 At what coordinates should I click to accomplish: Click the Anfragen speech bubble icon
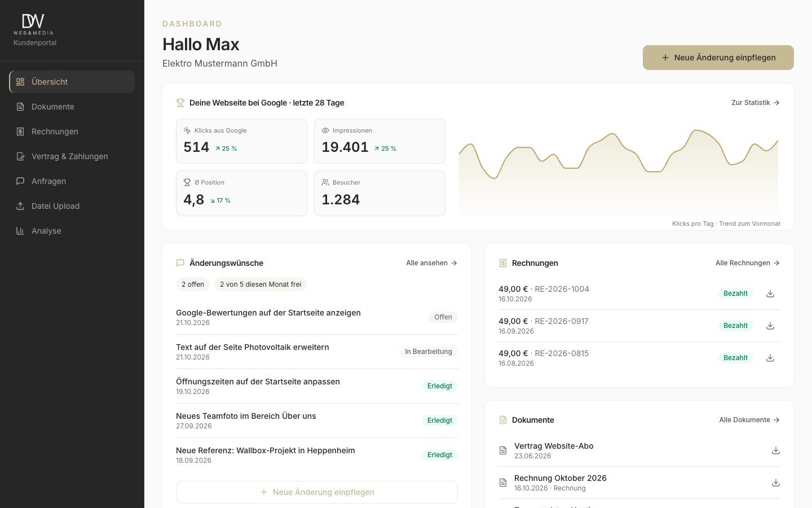point(20,181)
